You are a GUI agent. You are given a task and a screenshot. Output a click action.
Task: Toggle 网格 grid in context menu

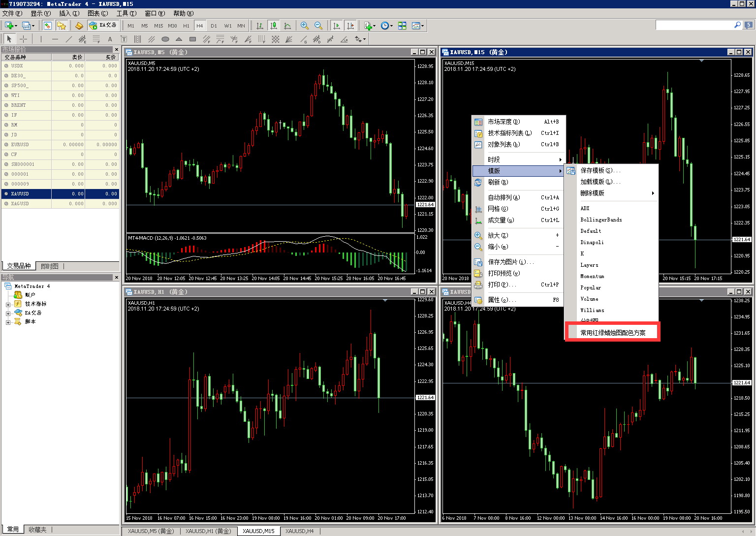pos(498,209)
